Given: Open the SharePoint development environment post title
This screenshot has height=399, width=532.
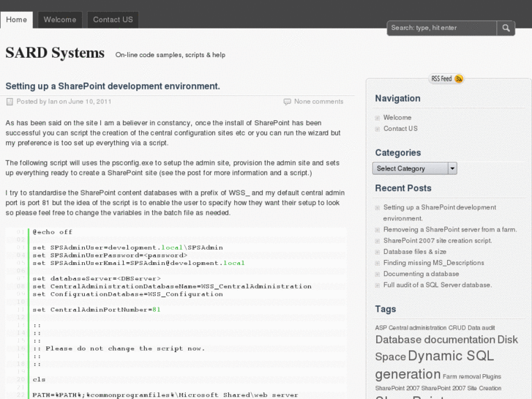Looking at the screenshot, I should point(113,86).
